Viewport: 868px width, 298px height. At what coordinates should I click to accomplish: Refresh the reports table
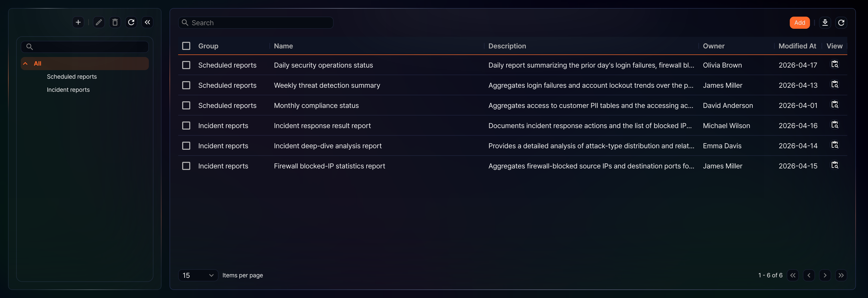click(841, 22)
